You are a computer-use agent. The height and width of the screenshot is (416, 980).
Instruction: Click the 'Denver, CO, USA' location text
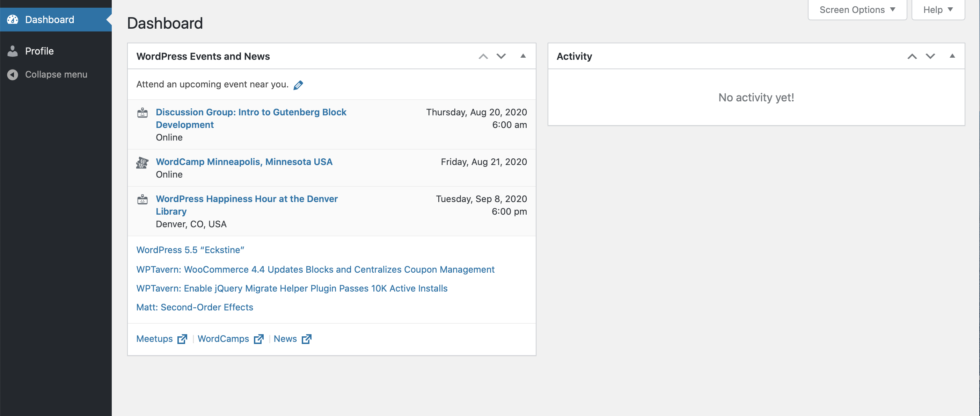[x=191, y=224]
